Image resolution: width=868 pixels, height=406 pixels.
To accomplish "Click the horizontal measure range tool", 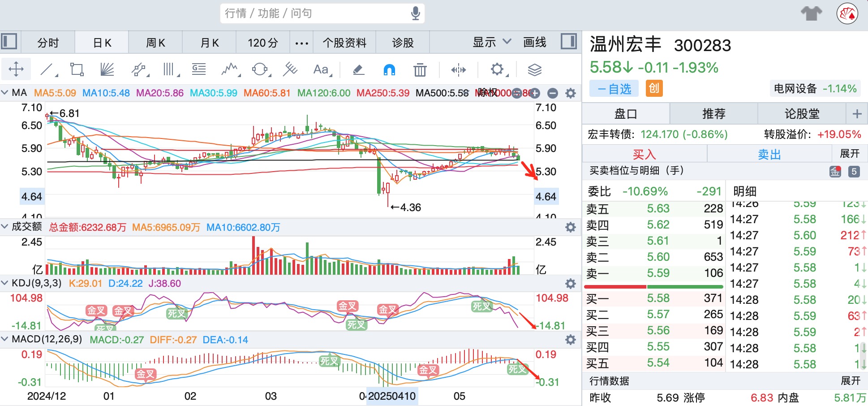I will (x=458, y=69).
